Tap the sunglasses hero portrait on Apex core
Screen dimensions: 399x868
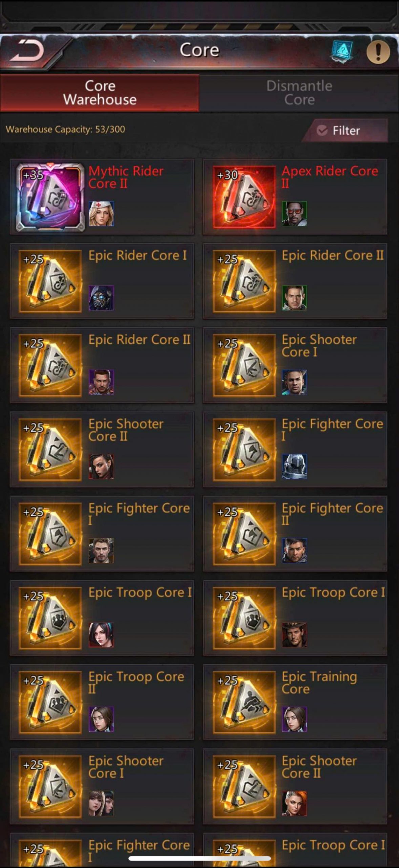pos(294,214)
